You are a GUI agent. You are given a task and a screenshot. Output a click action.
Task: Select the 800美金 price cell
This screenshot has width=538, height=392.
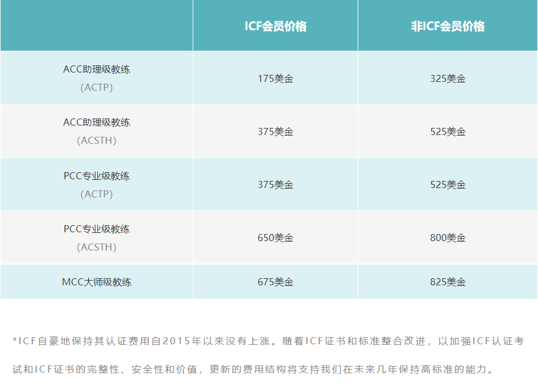(447, 238)
